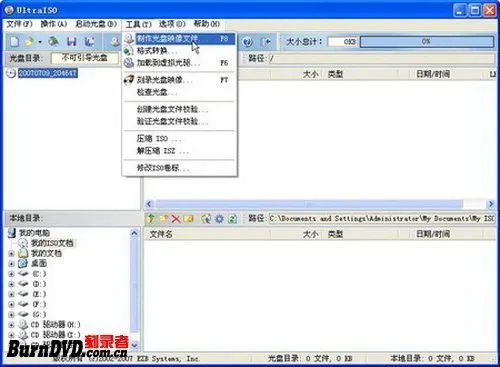Click the Open file toolbar icon
This screenshot has height=367, width=500.
point(30,42)
